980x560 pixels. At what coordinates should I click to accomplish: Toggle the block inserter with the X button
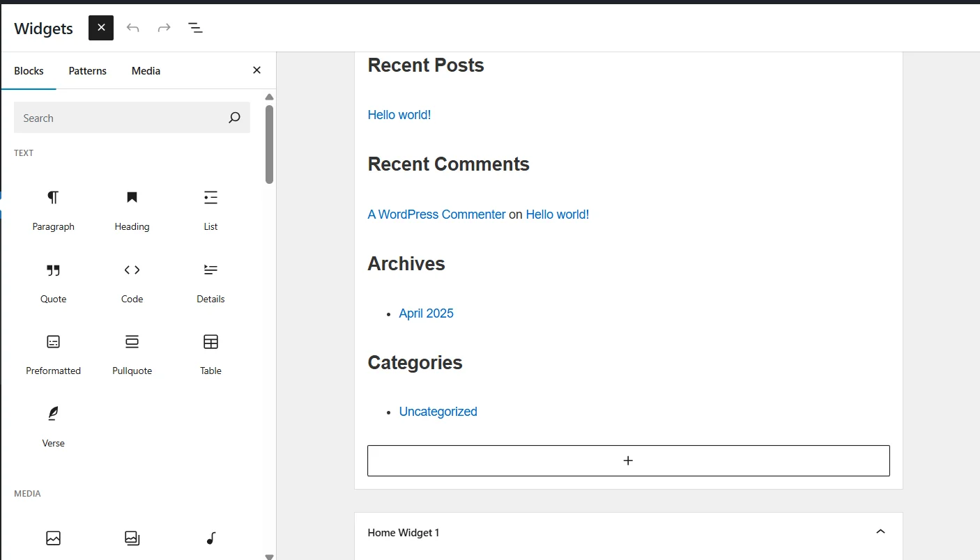(x=101, y=28)
